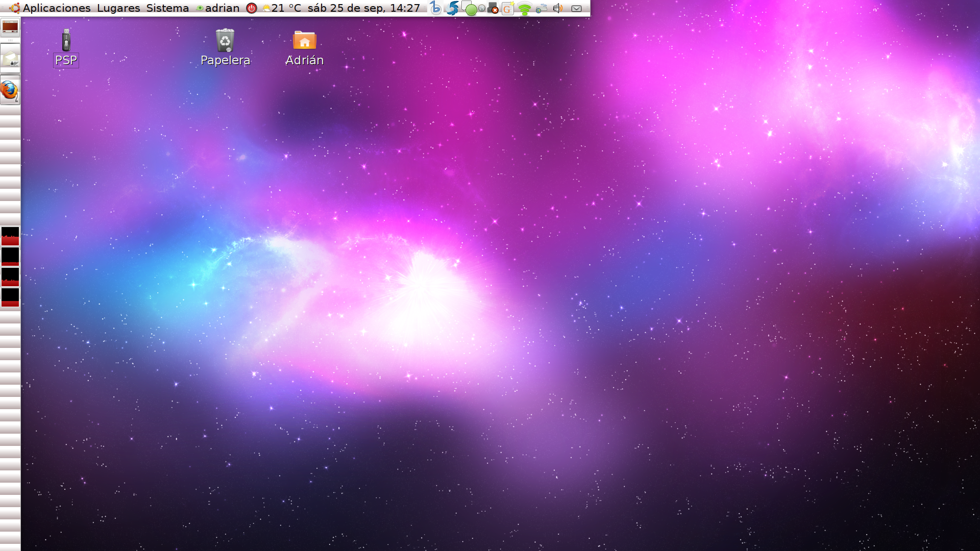980x551 pixels.
Task: Open the Sistema menu
Action: [167, 8]
